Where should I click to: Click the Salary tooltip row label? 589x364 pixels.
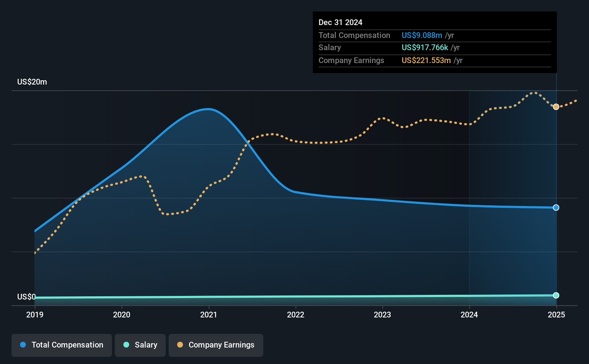[330, 47]
